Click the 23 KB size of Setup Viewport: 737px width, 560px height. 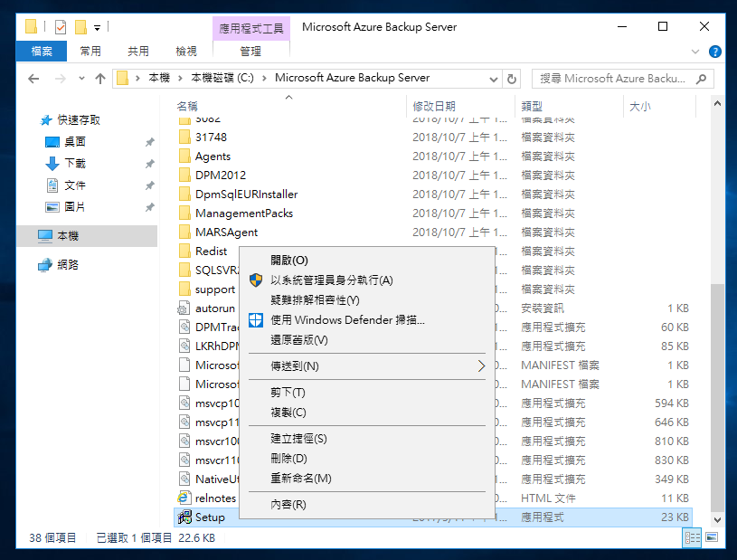pos(675,517)
